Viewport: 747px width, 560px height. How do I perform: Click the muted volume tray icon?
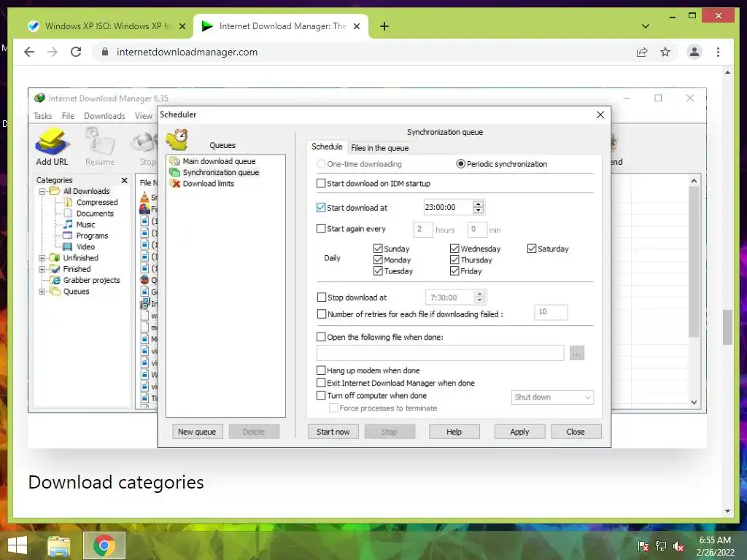pos(678,546)
